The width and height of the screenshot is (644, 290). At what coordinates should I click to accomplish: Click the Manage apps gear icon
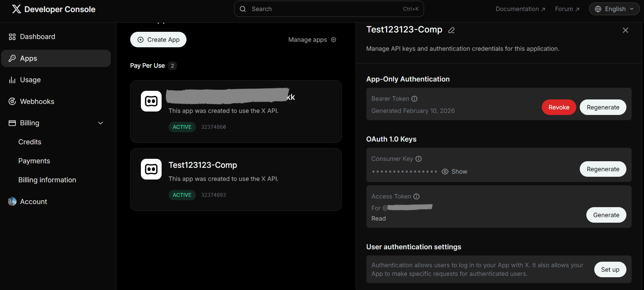pos(334,40)
